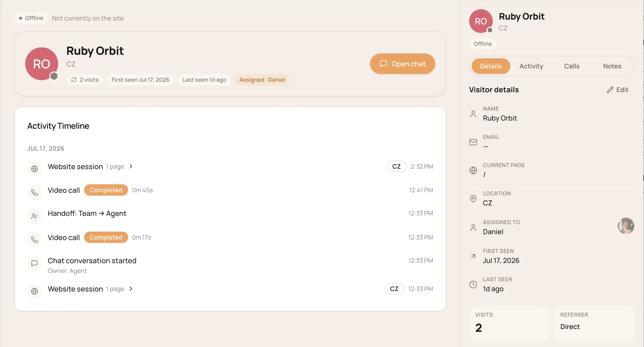Click the CZ tag at 2:32 PM
The width and height of the screenshot is (644, 347).
click(x=396, y=166)
